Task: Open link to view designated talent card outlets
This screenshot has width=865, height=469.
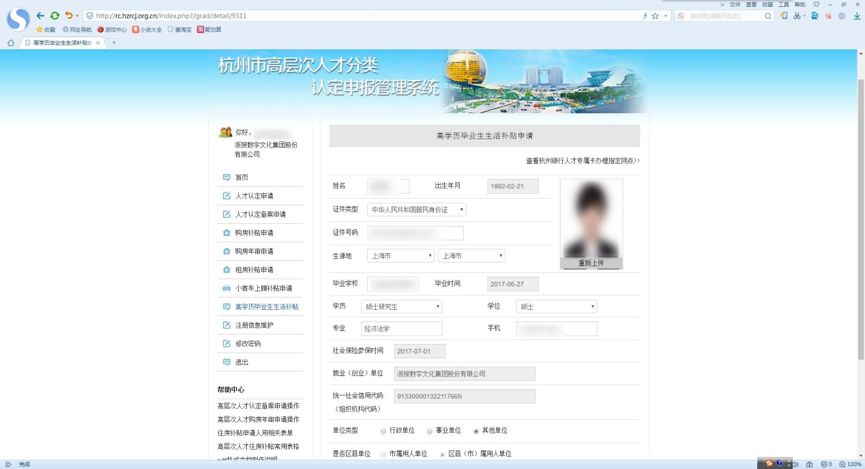Action: 583,161
